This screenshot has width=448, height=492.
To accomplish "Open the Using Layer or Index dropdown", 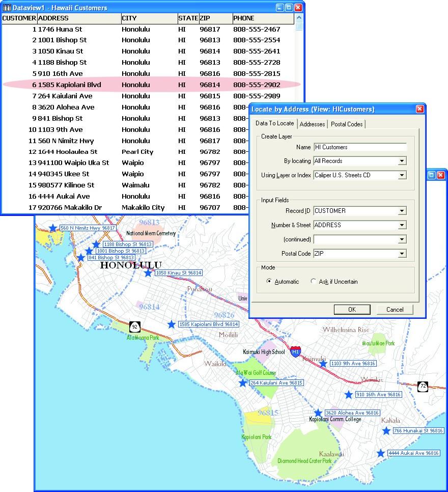I will tap(402, 175).
